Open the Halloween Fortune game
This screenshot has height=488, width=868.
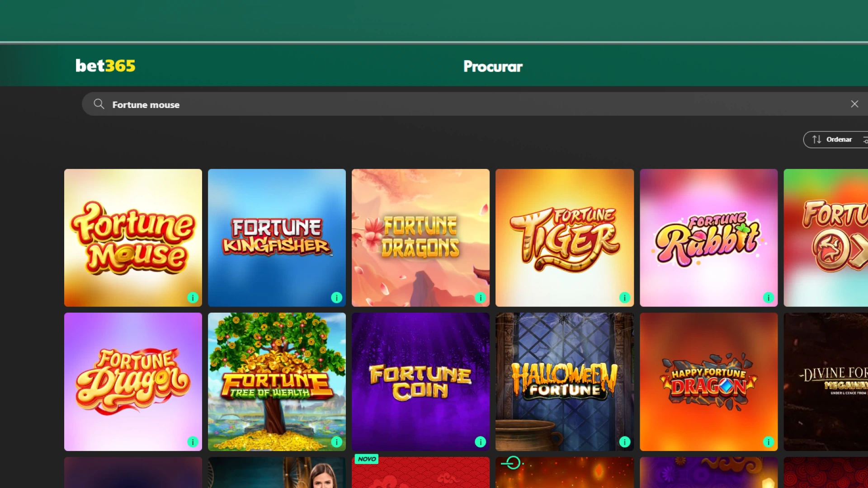(565, 382)
